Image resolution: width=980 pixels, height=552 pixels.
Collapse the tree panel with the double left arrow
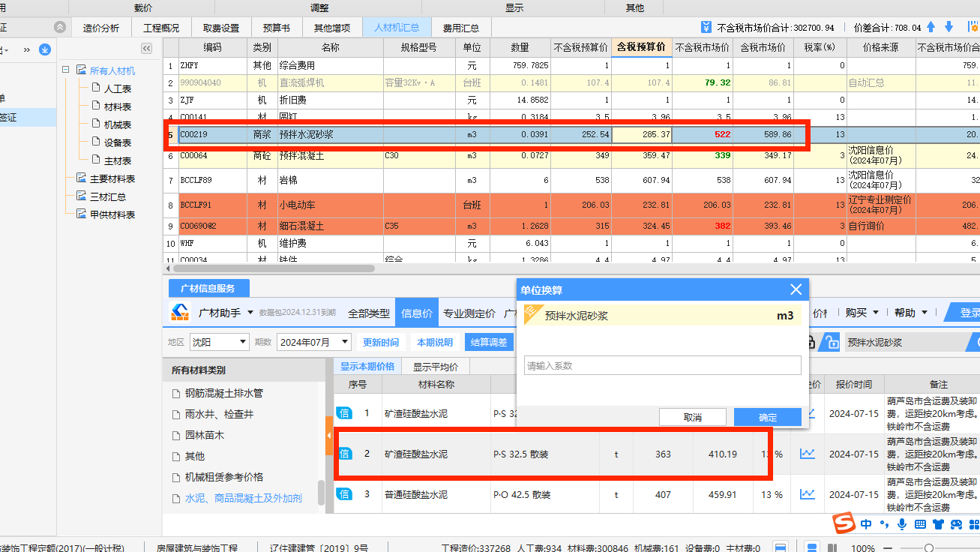click(146, 49)
